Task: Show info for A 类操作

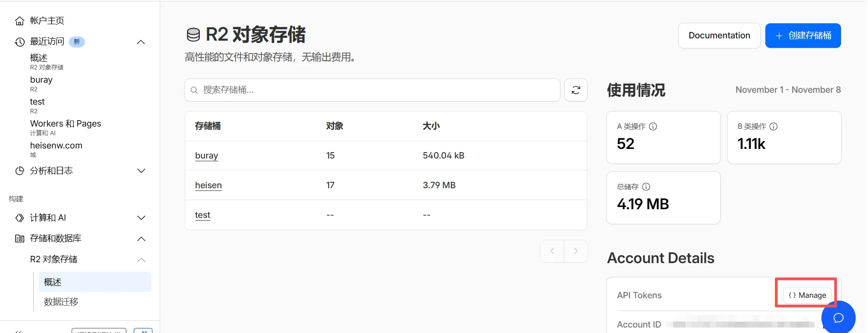Action: [x=653, y=127]
